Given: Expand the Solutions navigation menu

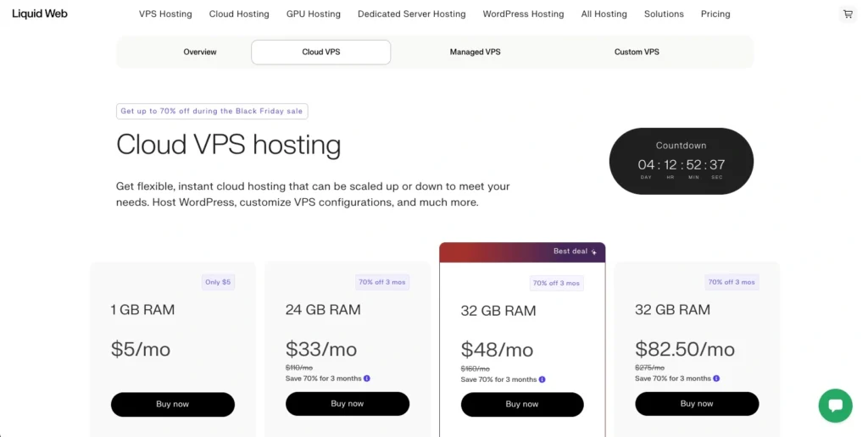Looking at the screenshot, I should pos(664,14).
